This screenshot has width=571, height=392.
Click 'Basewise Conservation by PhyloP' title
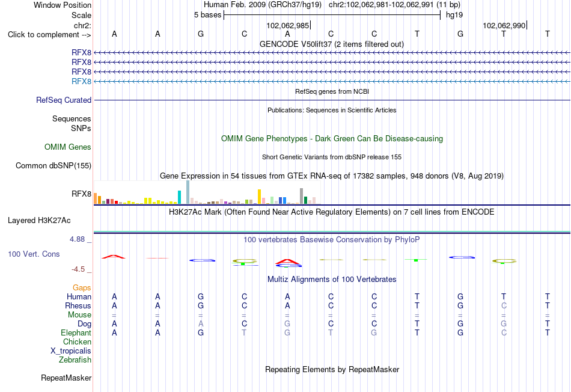coord(331,239)
